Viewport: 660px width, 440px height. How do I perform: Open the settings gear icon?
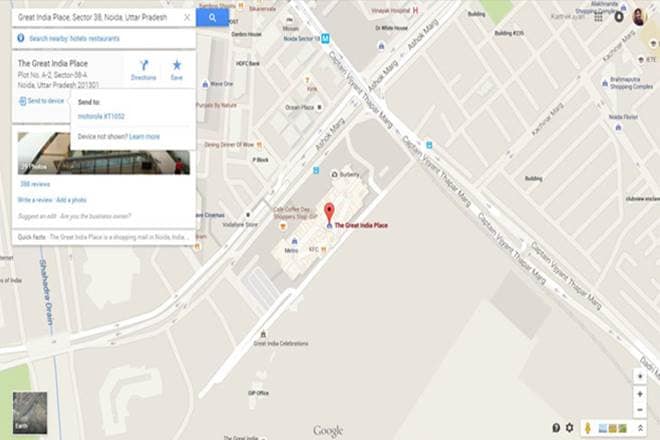pos(570,428)
